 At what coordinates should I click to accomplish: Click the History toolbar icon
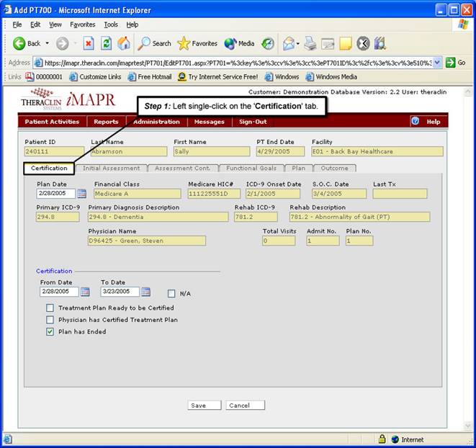coord(267,43)
